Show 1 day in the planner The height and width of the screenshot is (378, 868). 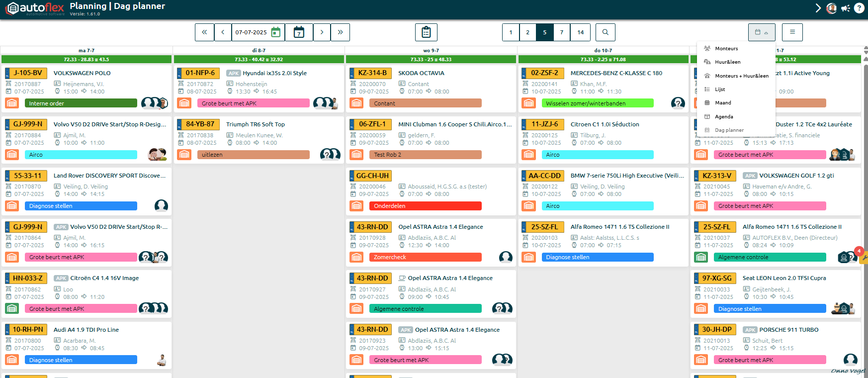(511, 32)
